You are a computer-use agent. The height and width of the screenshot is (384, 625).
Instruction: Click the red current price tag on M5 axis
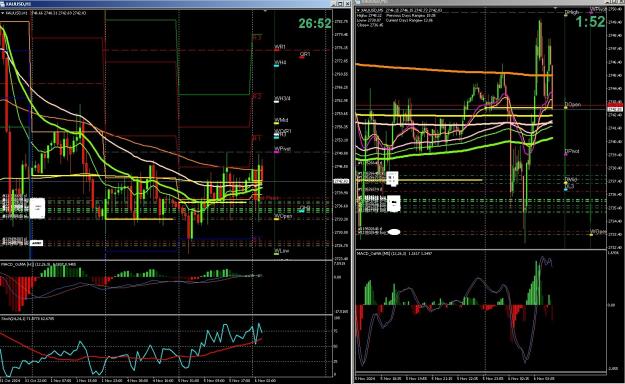click(x=615, y=104)
